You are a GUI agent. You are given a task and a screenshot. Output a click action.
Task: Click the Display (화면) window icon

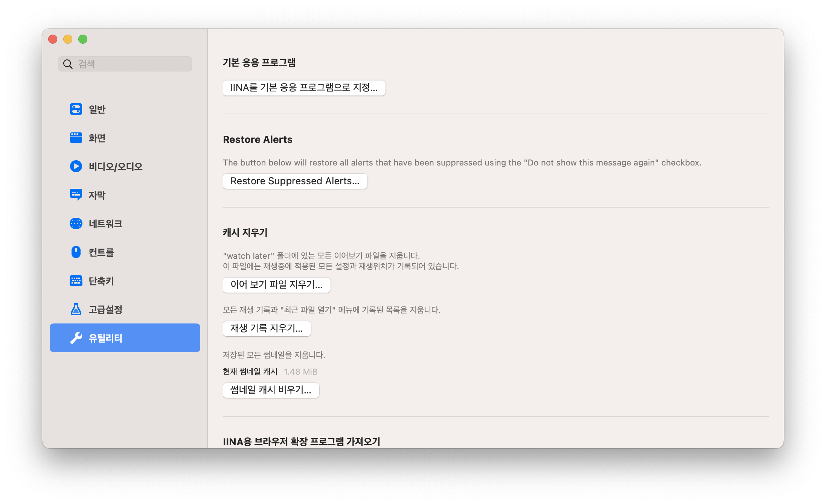point(76,138)
